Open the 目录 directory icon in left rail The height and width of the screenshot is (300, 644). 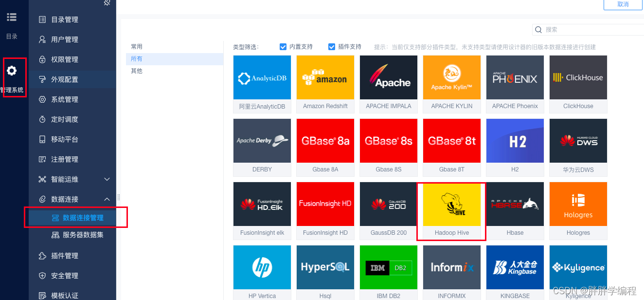(x=12, y=17)
